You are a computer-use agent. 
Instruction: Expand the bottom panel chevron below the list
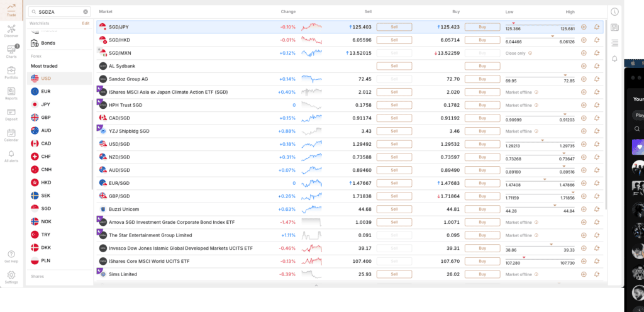tap(316, 285)
